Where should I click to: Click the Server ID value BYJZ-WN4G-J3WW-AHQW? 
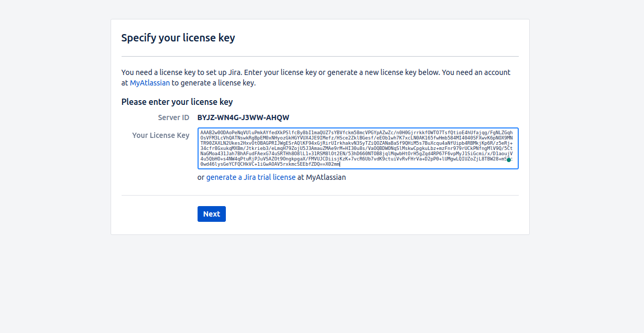[243, 117]
